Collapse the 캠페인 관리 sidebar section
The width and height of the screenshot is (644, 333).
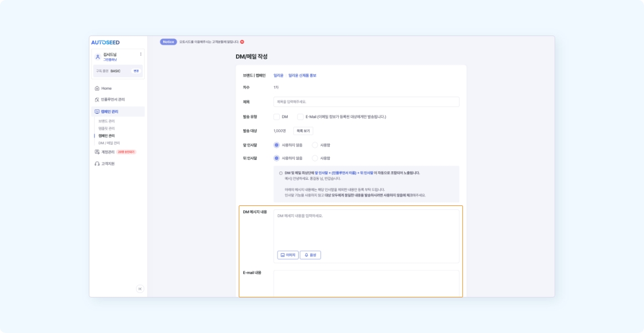(x=118, y=112)
